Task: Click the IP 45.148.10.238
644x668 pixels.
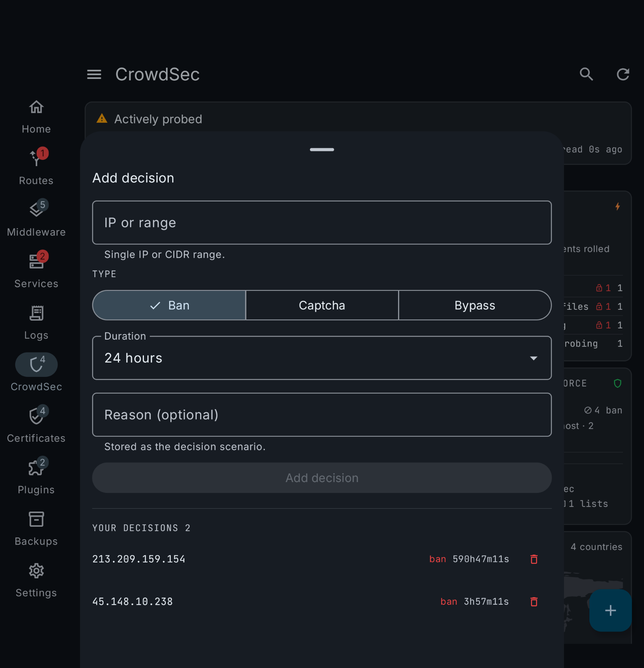Action: (x=132, y=602)
